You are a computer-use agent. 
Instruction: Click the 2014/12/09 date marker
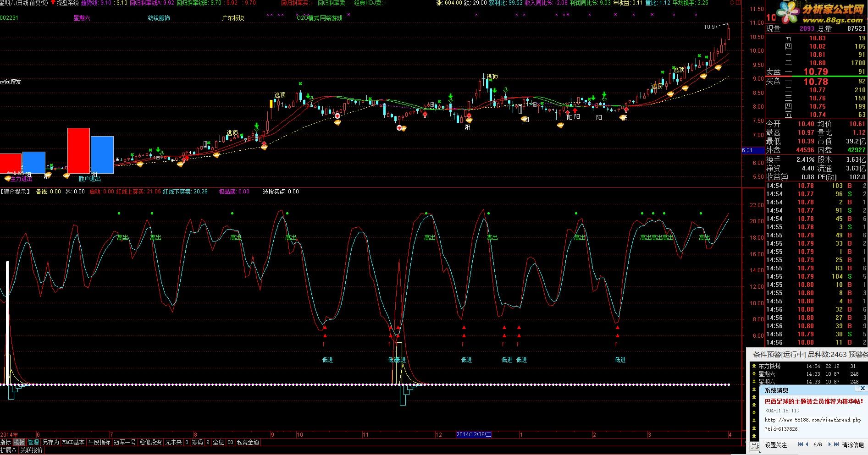coord(474,434)
